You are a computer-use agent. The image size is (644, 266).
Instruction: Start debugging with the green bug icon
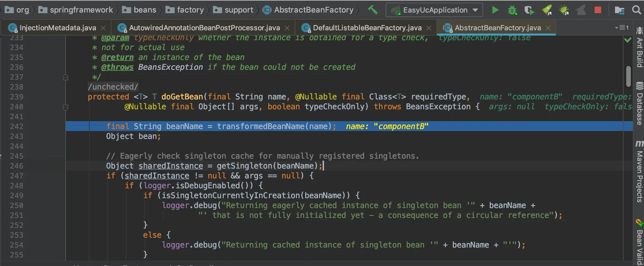click(x=512, y=10)
